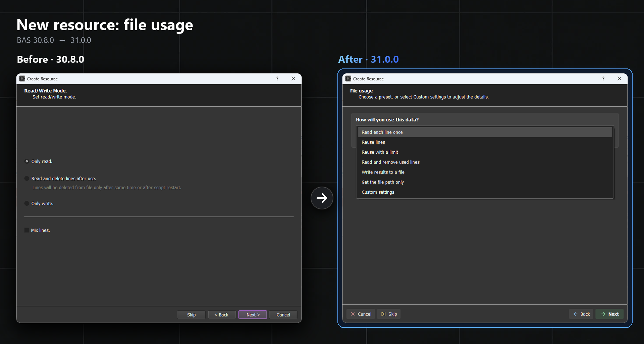
Task: Click 'File usage' header in After dialog
Action: [x=361, y=91]
